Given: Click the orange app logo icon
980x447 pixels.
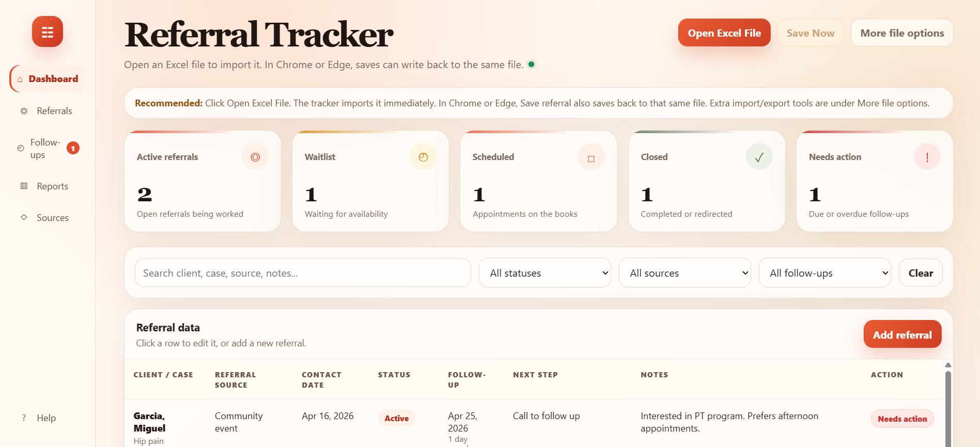Looking at the screenshot, I should coord(48,32).
